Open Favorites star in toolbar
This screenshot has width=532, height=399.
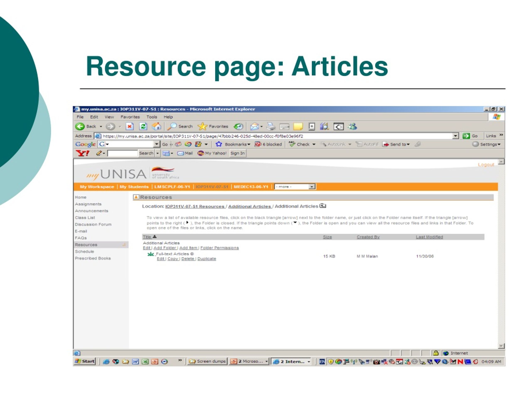coord(213,126)
